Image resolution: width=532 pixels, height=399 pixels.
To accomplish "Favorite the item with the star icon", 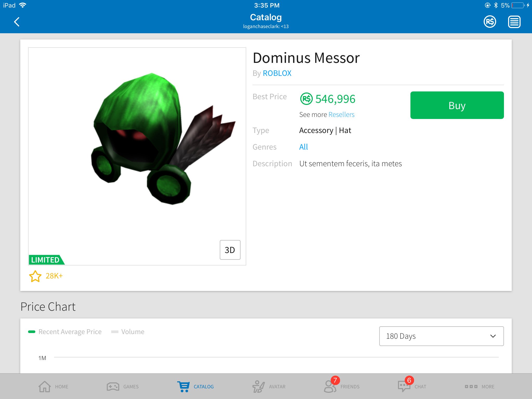I will click(x=35, y=276).
